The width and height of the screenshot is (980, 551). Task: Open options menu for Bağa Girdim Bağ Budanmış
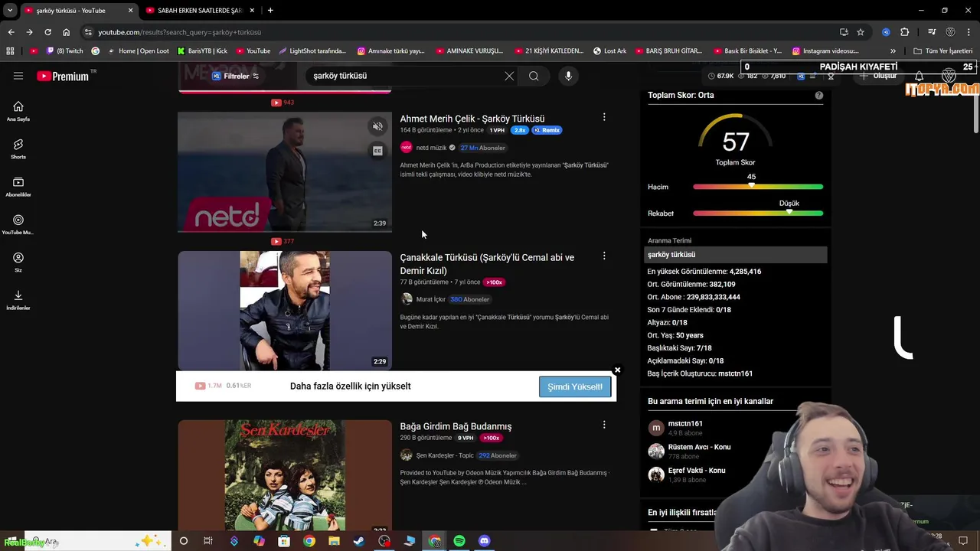point(604,425)
